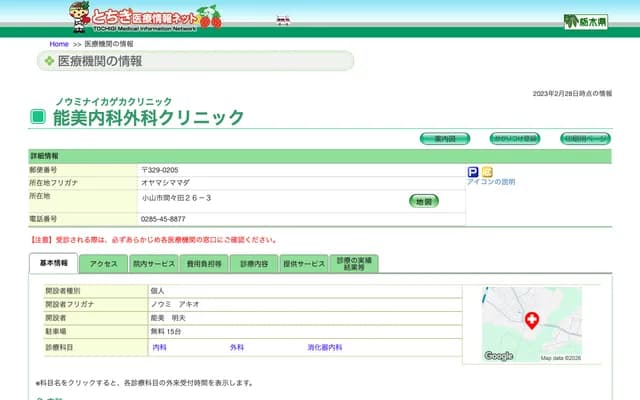Click the red cross marker on map
The width and height of the screenshot is (640, 400).
pos(530,320)
